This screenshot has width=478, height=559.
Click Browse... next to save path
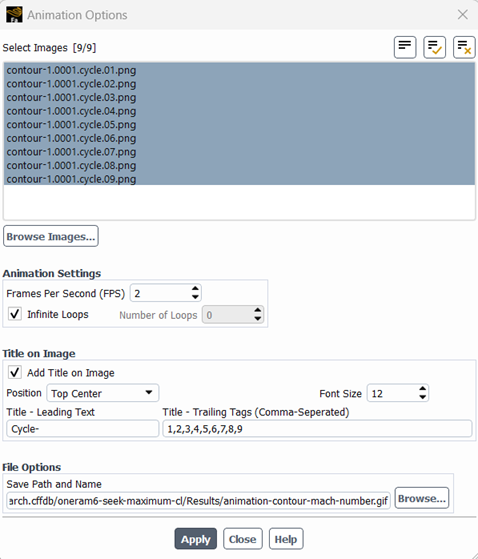click(422, 498)
